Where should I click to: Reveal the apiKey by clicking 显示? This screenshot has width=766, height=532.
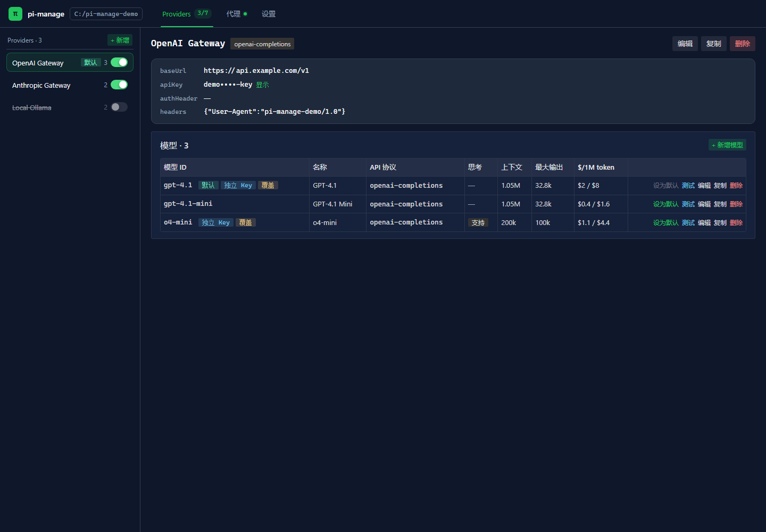click(x=263, y=85)
